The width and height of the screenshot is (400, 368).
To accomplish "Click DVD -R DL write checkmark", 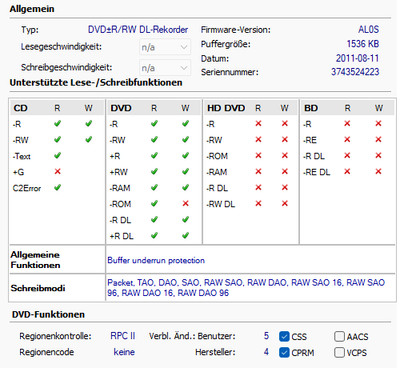I will 185,219.
